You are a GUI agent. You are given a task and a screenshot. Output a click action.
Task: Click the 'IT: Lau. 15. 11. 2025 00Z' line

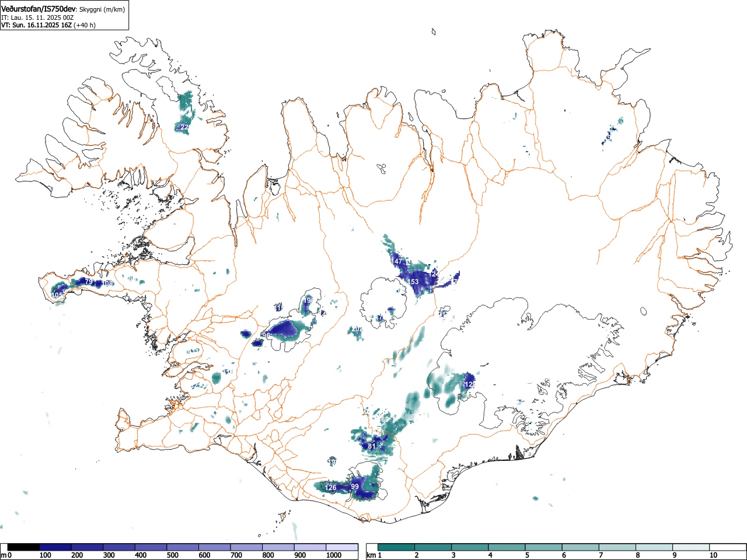tap(37, 17)
